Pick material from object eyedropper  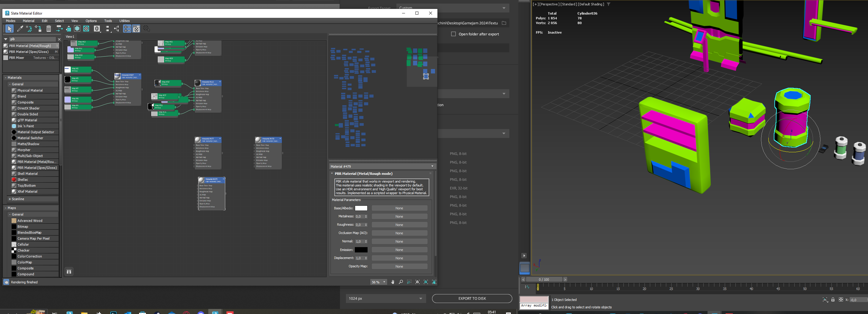tap(20, 29)
